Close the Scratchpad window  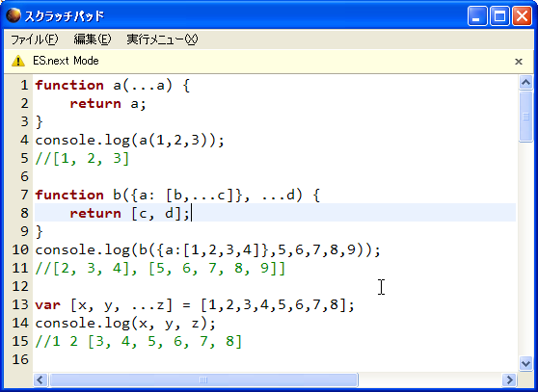pos(522,16)
